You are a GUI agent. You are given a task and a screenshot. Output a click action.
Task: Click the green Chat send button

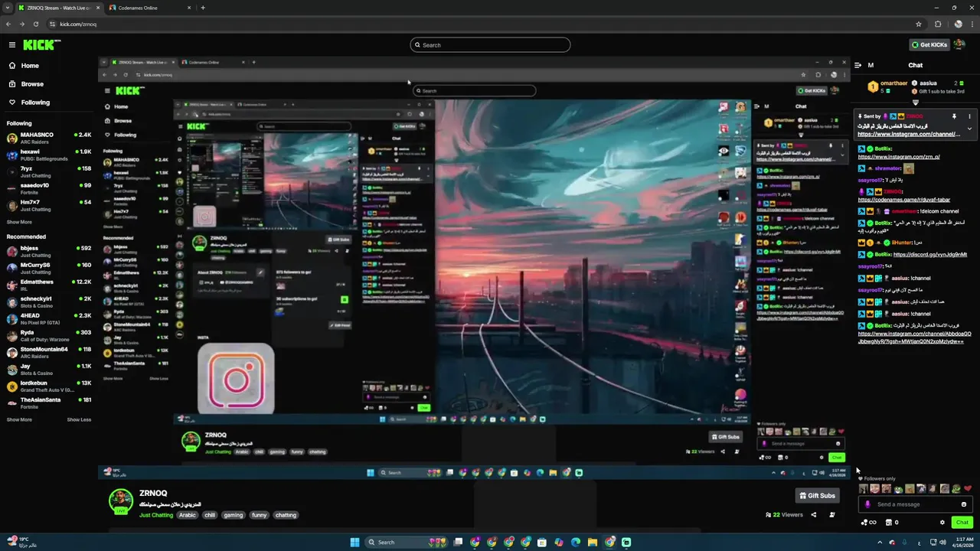click(962, 523)
